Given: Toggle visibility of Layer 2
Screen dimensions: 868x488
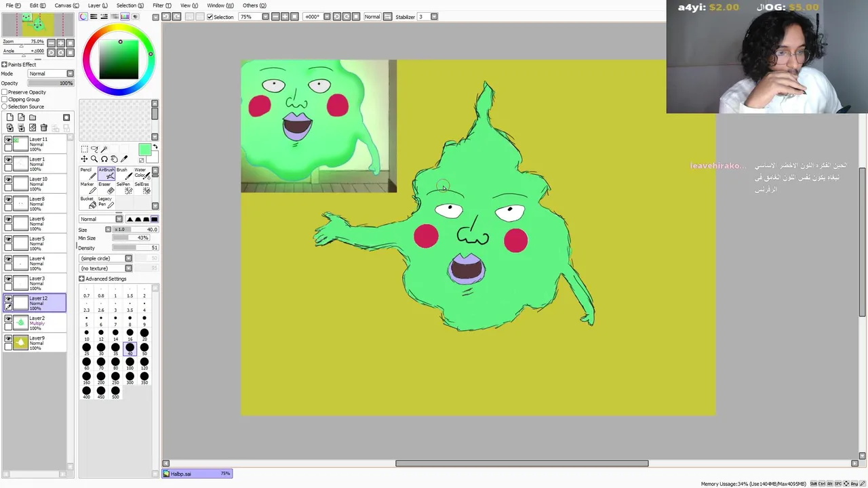Looking at the screenshot, I should pyautogui.click(x=8, y=319).
